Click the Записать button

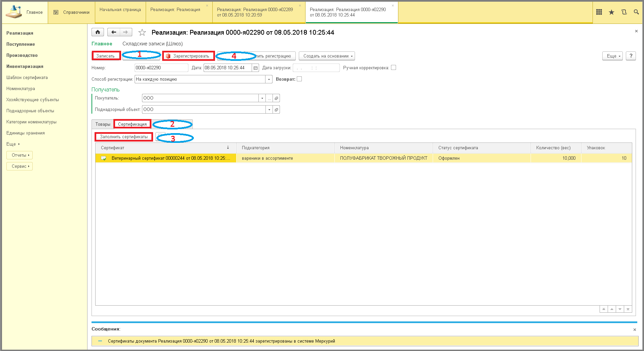pyautogui.click(x=106, y=56)
